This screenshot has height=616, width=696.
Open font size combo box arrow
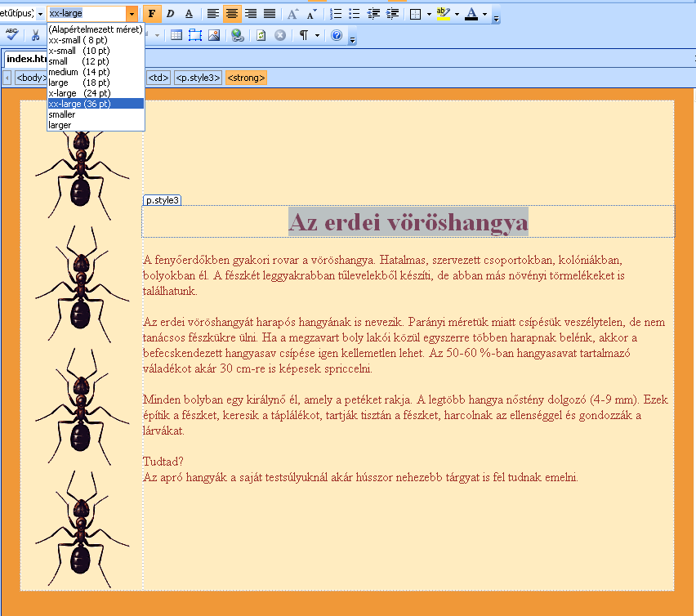(132, 14)
